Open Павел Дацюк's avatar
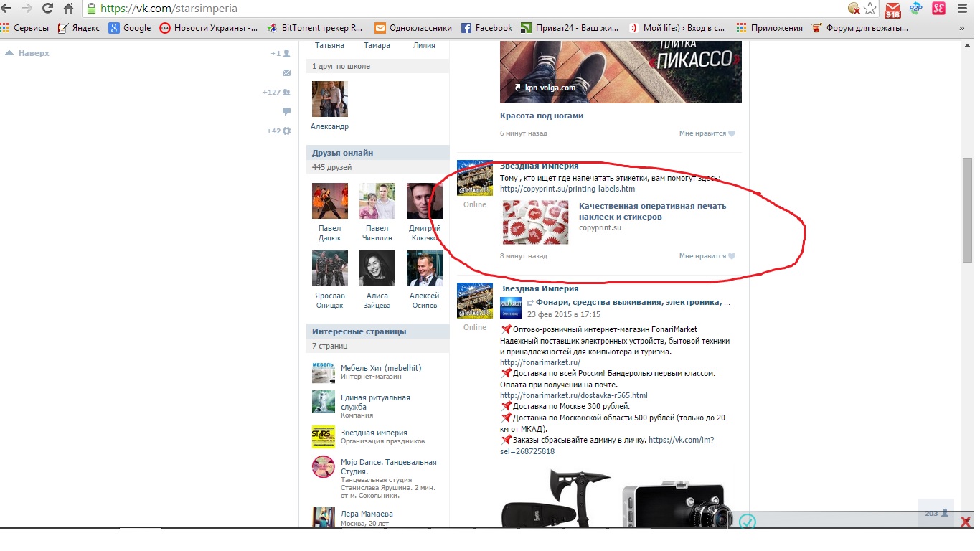This screenshot has width=980, height=551. tap(330, 201)
